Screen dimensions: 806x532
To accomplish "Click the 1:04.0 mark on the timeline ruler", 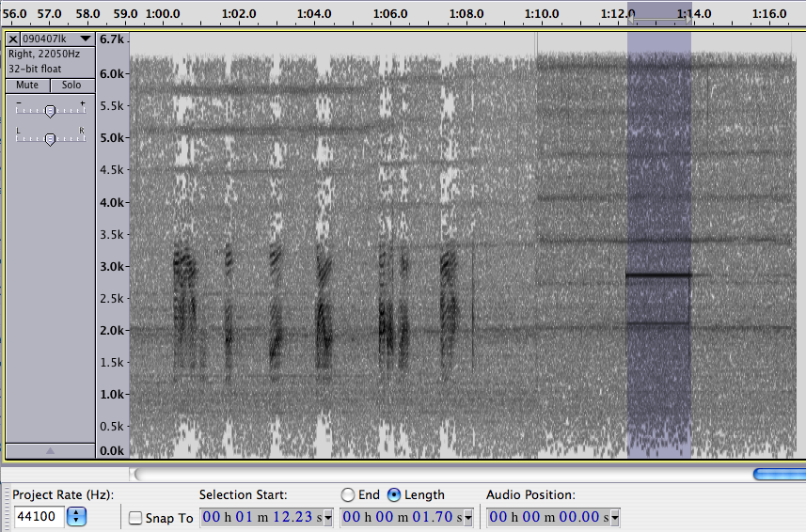I will [x=313, y=14].
